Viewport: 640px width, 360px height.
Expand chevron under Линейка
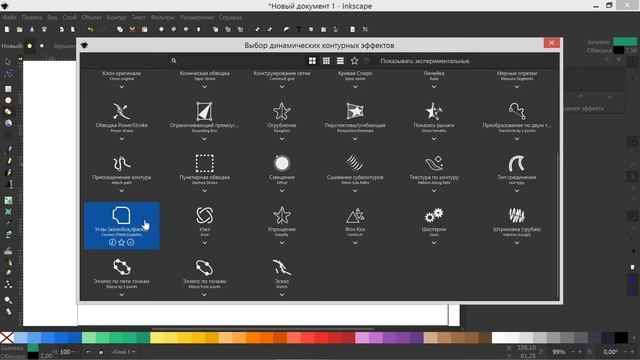point(434,87)
